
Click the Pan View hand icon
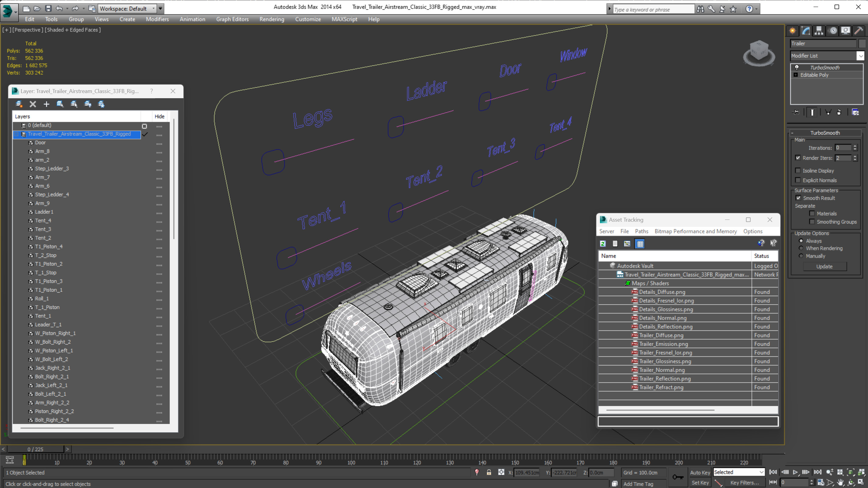840,483
